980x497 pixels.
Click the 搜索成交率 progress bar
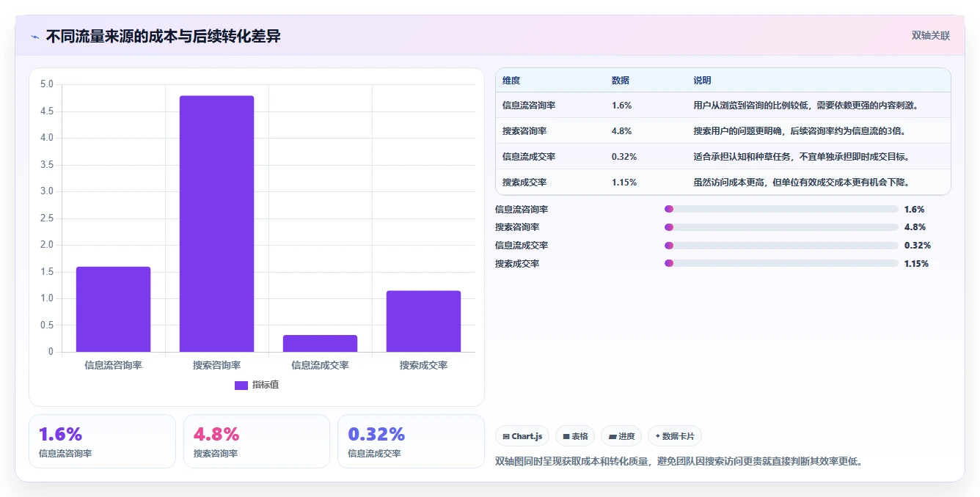pos(781,264)
